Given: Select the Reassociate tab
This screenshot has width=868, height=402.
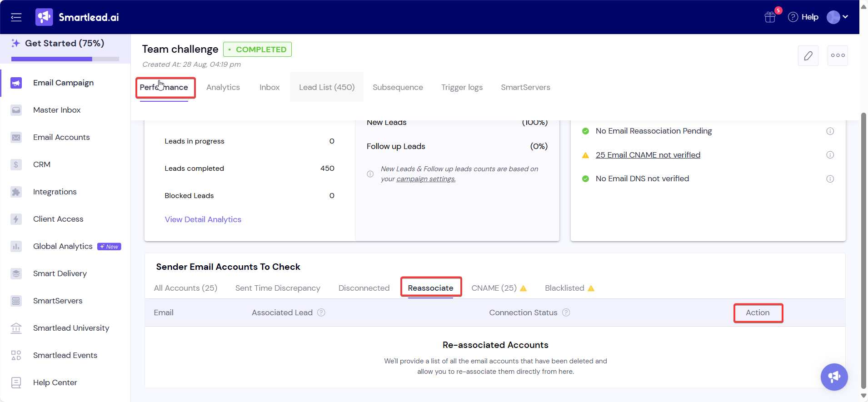Looking at the screenshot, I should click(430, 288).
